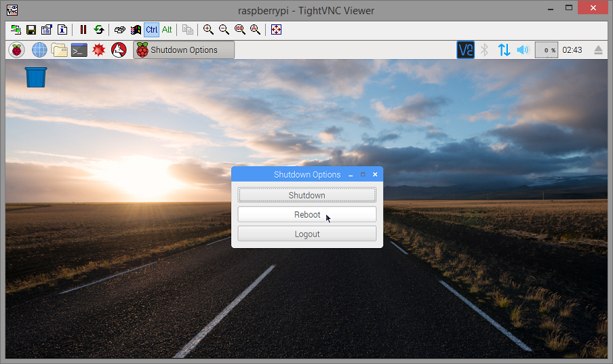Save connection using floppy disk icon
The width and height of the screenshot is (613, 364).
(x=31, y=30)
